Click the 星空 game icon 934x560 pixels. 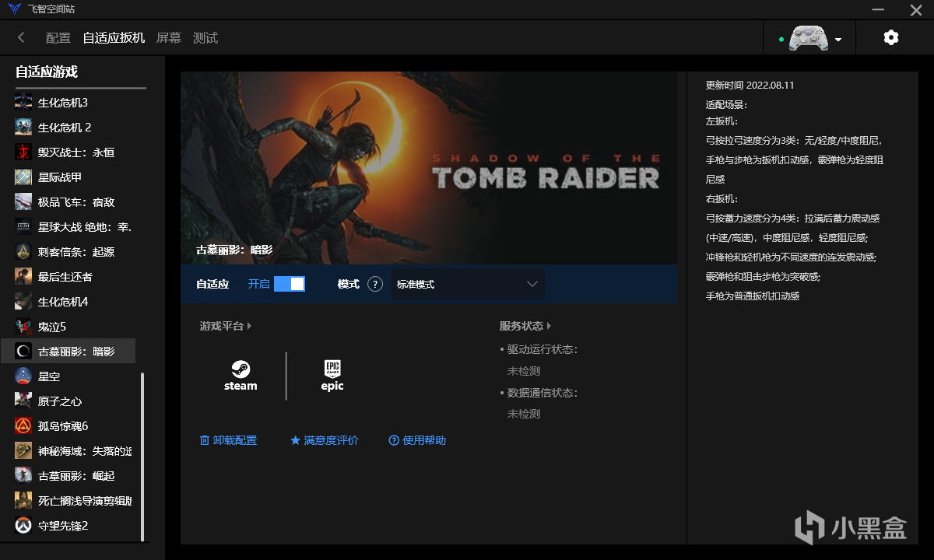23,376
